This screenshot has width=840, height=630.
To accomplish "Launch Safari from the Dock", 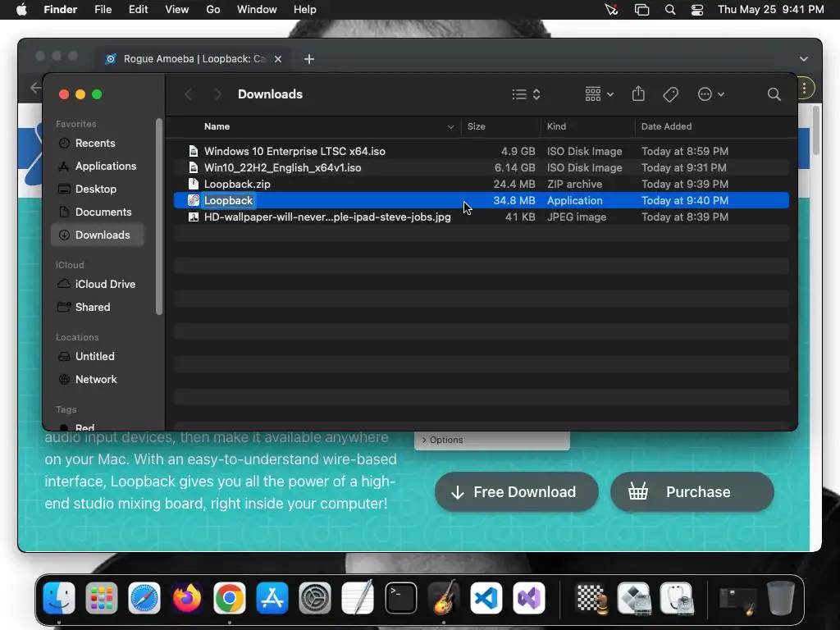I will click(144, 598).
